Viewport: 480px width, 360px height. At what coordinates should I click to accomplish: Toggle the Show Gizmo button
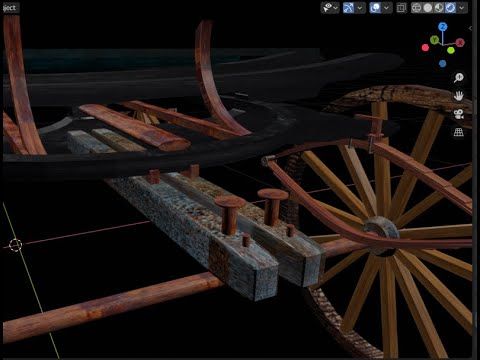tap(349, 8)
